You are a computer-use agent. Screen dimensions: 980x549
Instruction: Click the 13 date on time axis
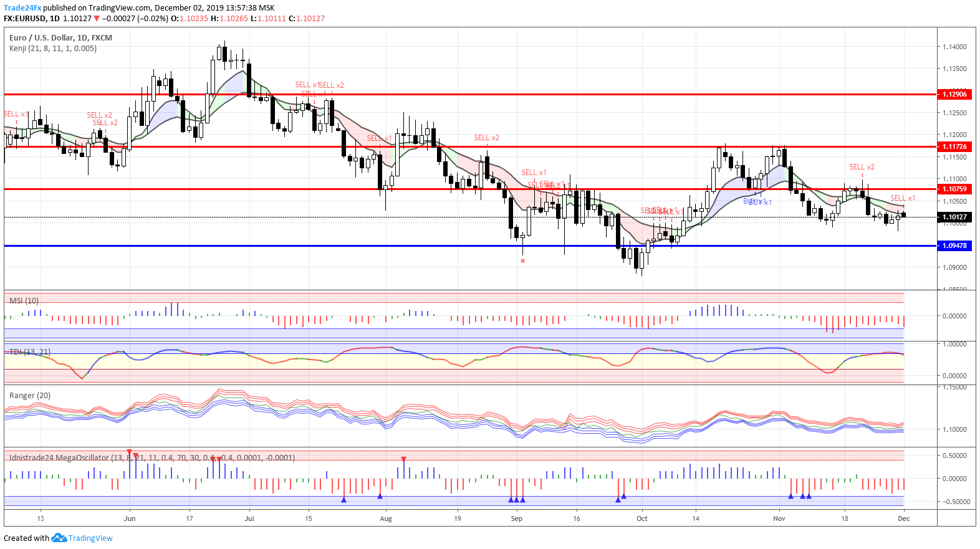coord(41,518)
